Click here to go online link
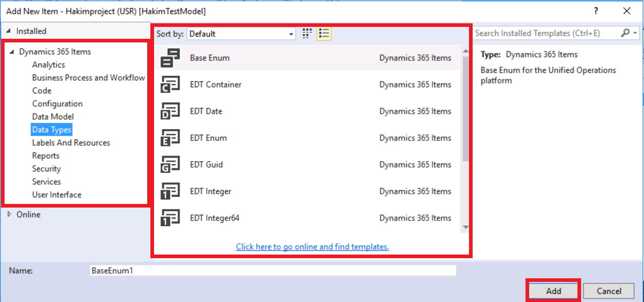This screenshot has height=302, width=644. pos(312,247)
